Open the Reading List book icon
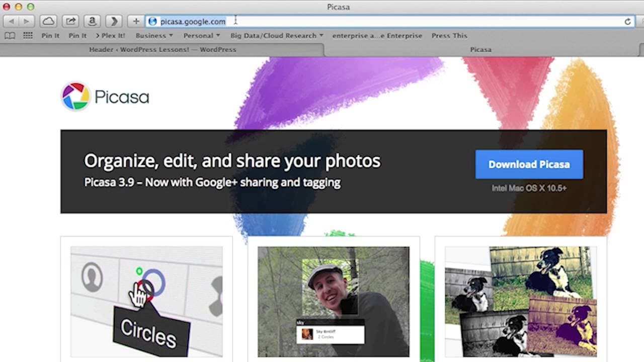The height and width of the screenshot is (362, 644). pyautogui.click(x=10, y=36)
